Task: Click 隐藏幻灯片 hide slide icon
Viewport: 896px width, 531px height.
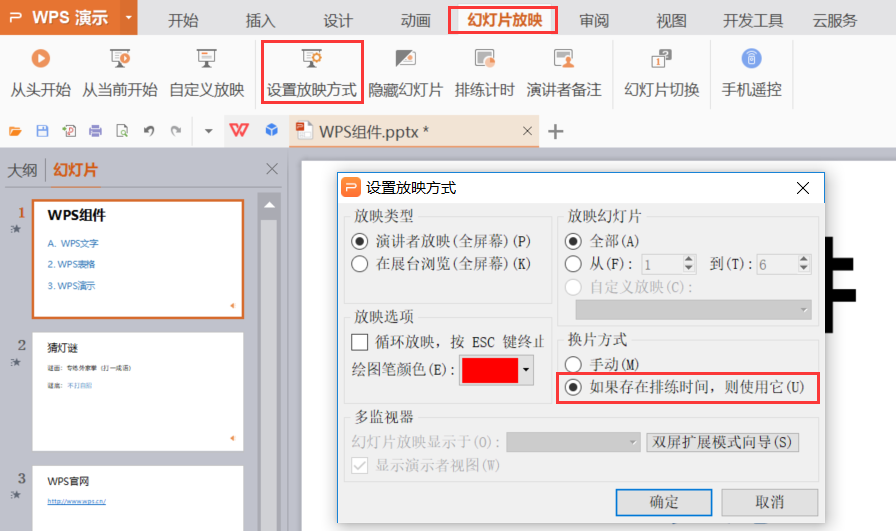Action: (x=405, y=58)
